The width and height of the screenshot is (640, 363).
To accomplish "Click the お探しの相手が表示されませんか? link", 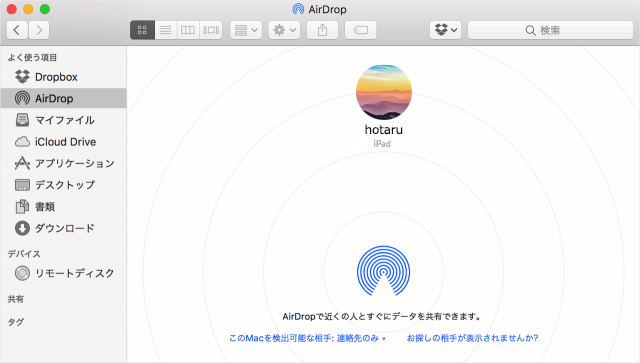I will pos(473,338).
